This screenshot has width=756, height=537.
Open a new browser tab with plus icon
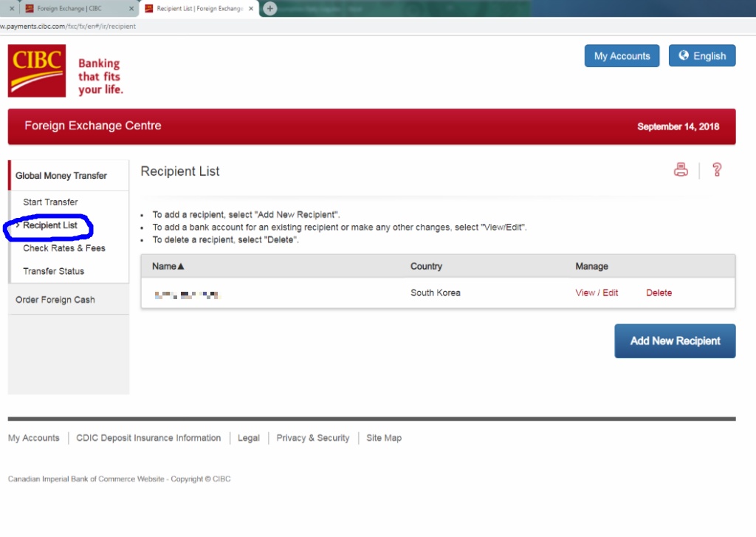coord(270,8)
